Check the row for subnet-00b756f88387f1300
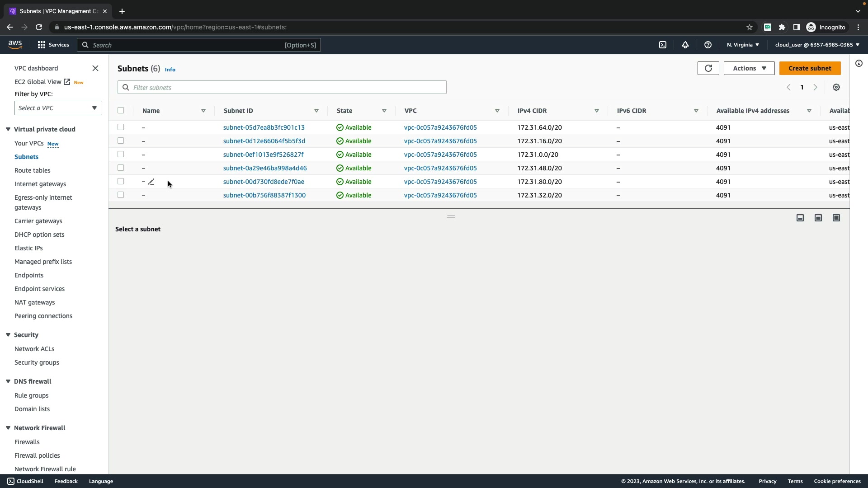Screen dimensions: 868x488 pos(121,195)
